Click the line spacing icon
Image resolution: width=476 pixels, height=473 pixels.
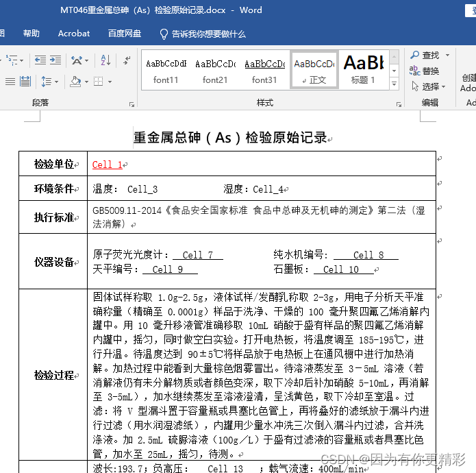(x=46, y=82)
